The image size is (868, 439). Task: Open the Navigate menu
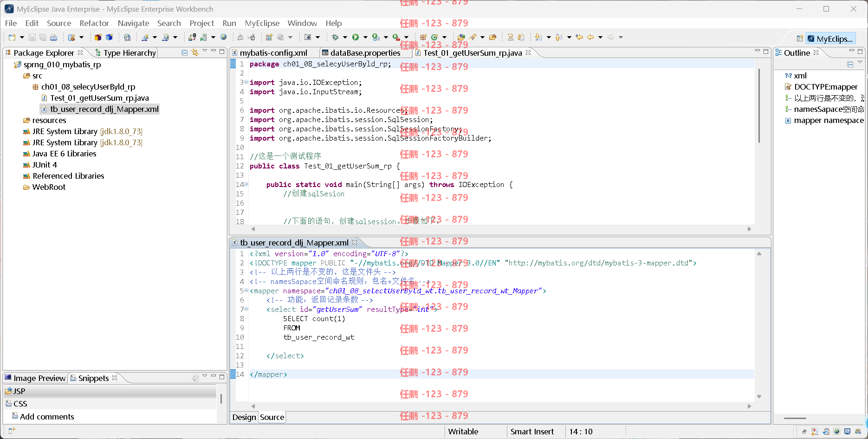tap(133, 23)
